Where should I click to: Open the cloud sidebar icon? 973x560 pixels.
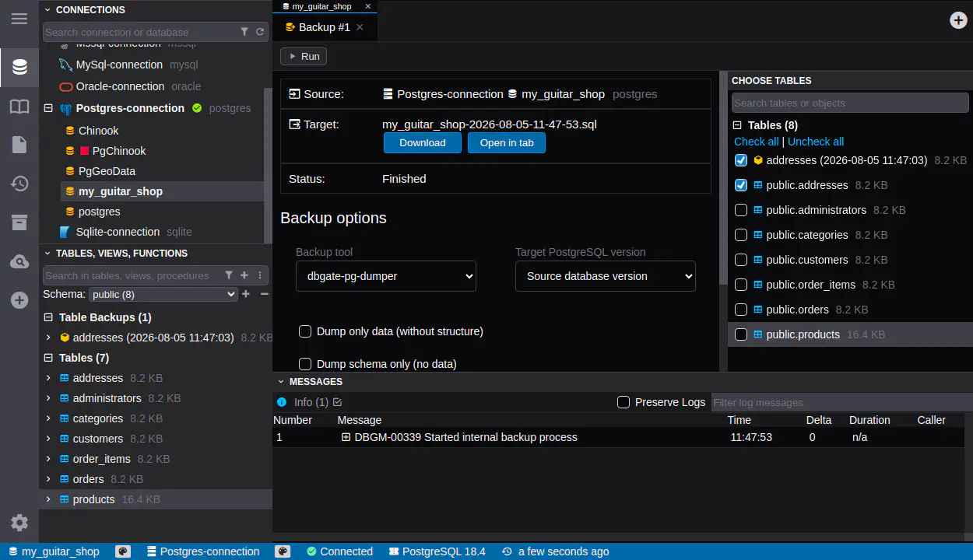pos(19,262)
